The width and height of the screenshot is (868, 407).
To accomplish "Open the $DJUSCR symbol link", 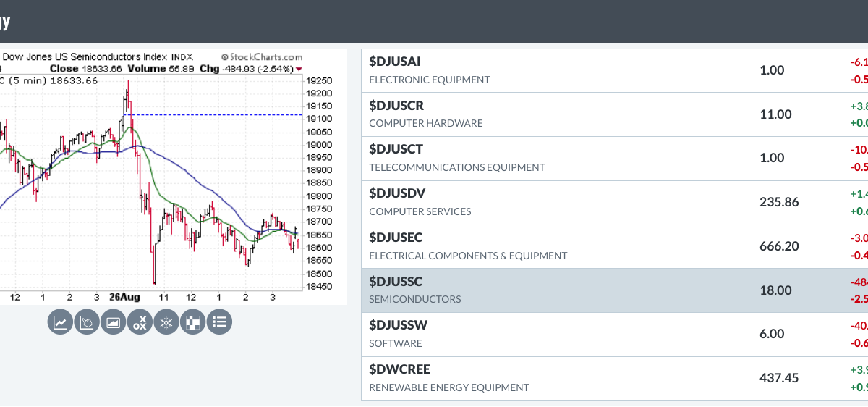I will click(x=396, y=106).
